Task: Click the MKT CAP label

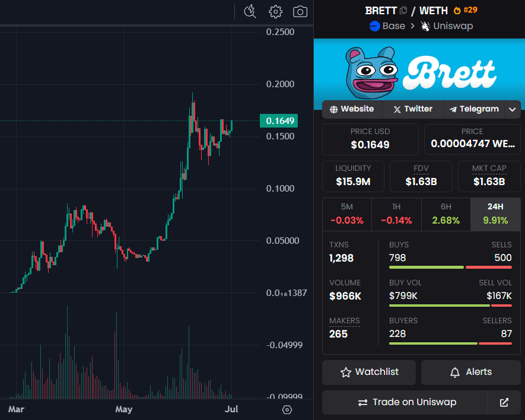Action: coord(489,168)
